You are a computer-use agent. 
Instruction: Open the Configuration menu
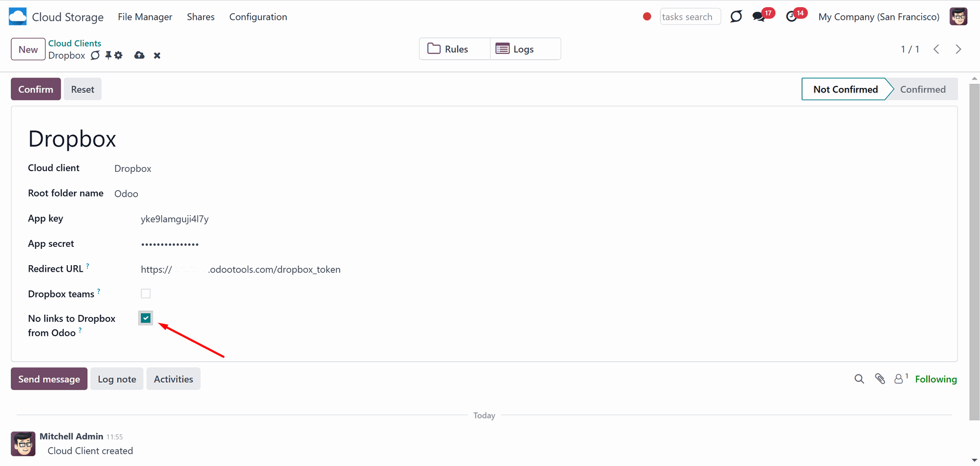click(258, 17)
